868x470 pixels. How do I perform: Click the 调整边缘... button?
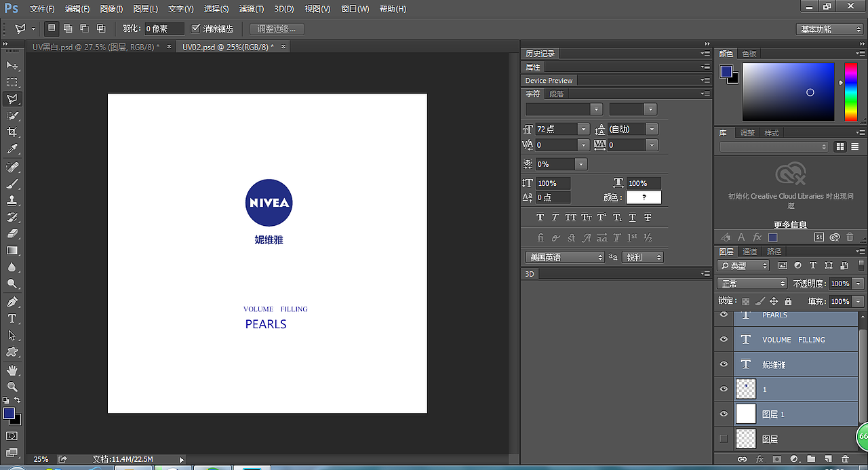pyautogui.click(x=277, y=28)
